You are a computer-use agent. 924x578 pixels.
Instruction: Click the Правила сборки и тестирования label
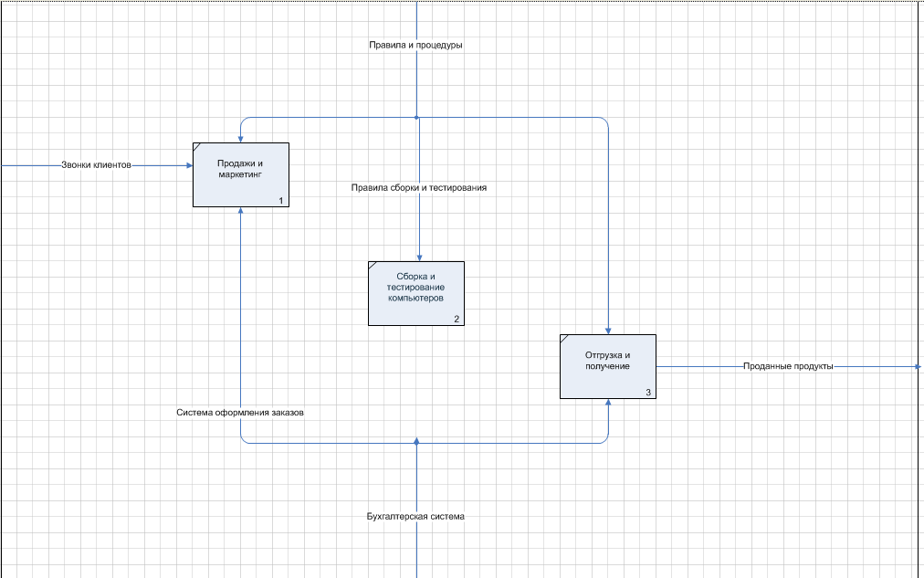pos(419,187)
